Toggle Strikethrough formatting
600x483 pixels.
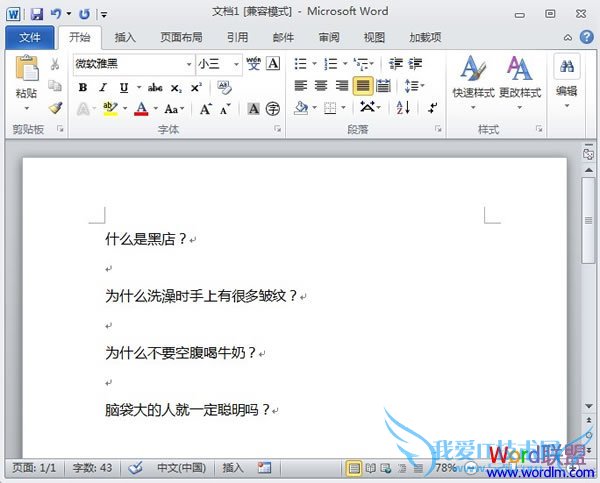point(155,88)
